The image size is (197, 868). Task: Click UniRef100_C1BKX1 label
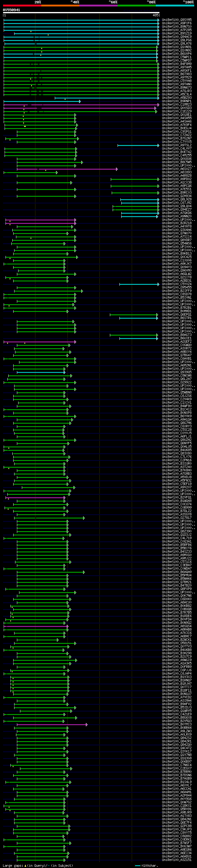[177, 805]
